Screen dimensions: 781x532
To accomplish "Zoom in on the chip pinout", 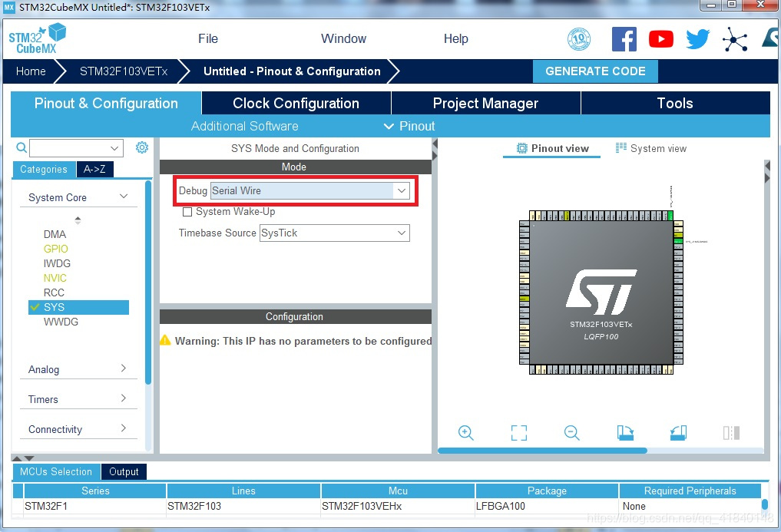I will [465, 432].
